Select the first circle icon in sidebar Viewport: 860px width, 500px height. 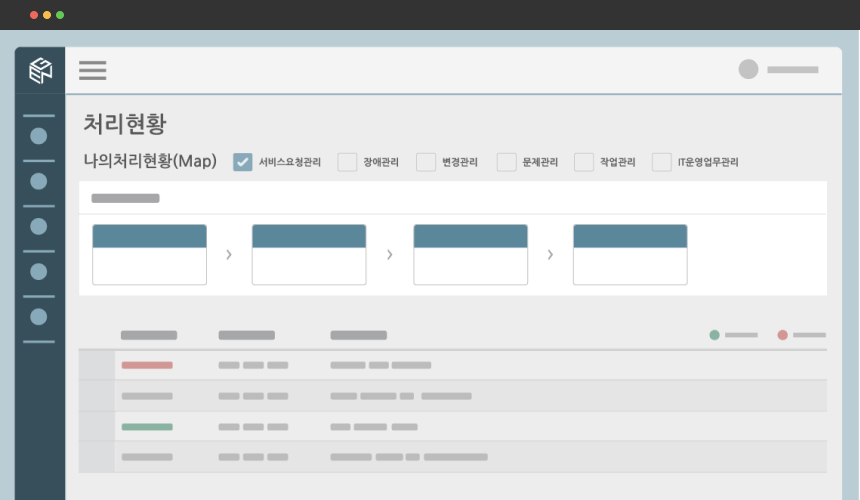[x=39, y=136]
